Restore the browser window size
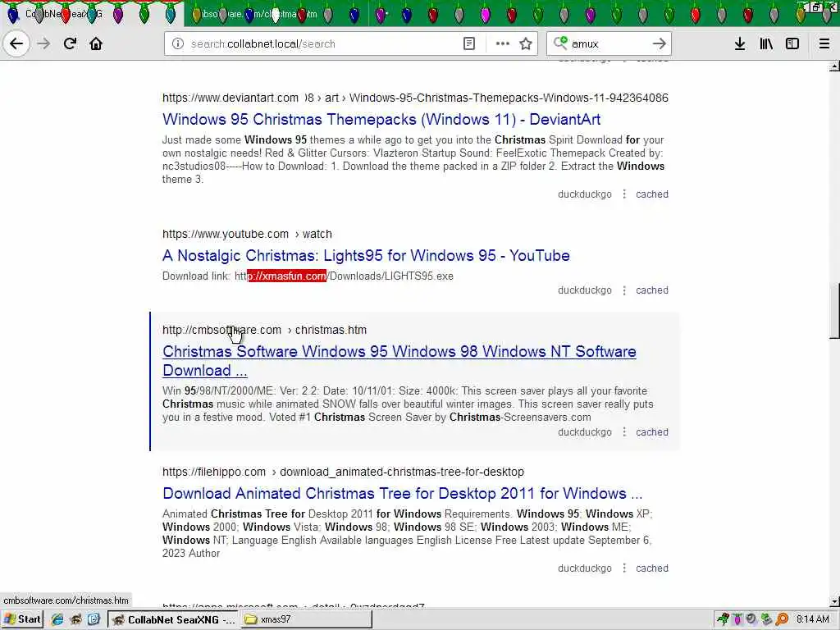Viewport: 840px width, 630px height. pyautogui.click(x=816, y=7)
